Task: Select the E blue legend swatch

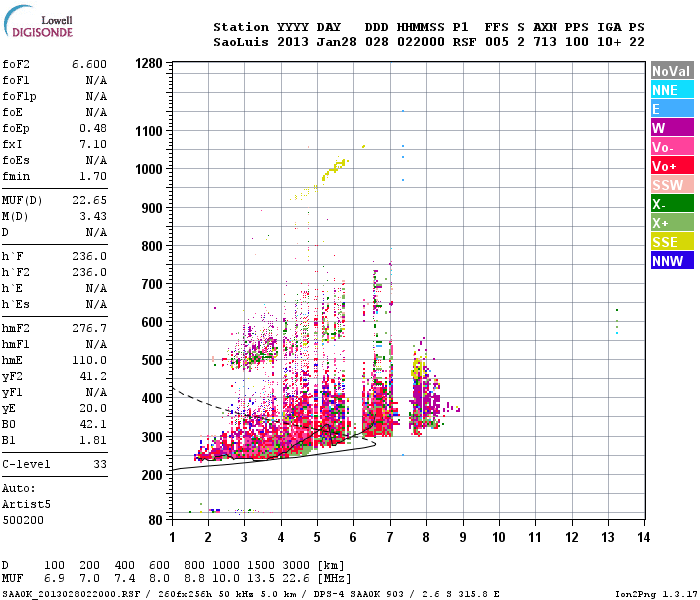Action: point(672,109)
